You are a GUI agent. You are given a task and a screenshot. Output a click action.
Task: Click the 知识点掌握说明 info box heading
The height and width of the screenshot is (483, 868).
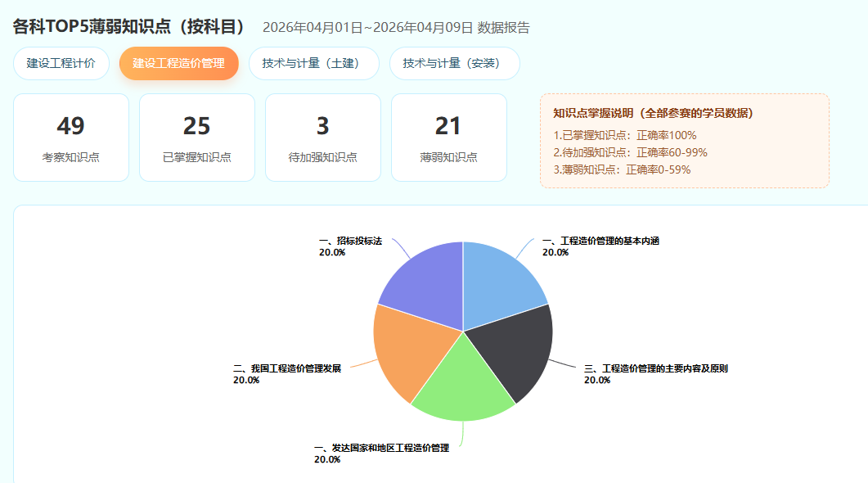click(653, 113)
